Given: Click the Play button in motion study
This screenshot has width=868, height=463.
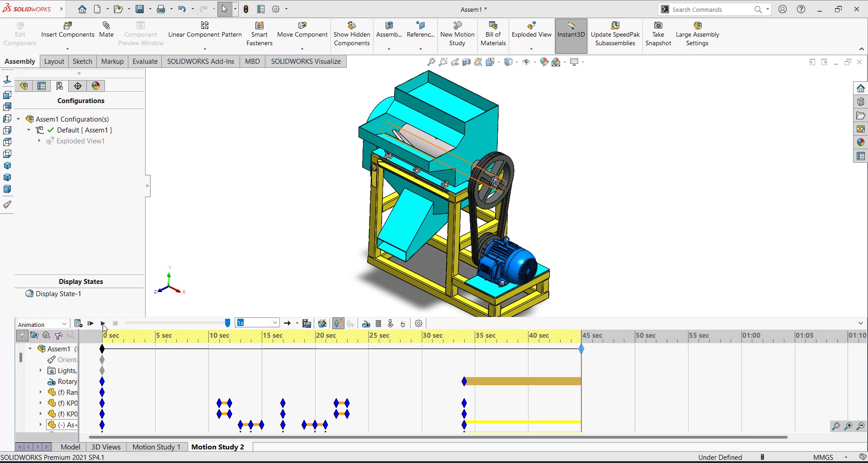Looking at the screenshot, I should (x=103, y=323).
